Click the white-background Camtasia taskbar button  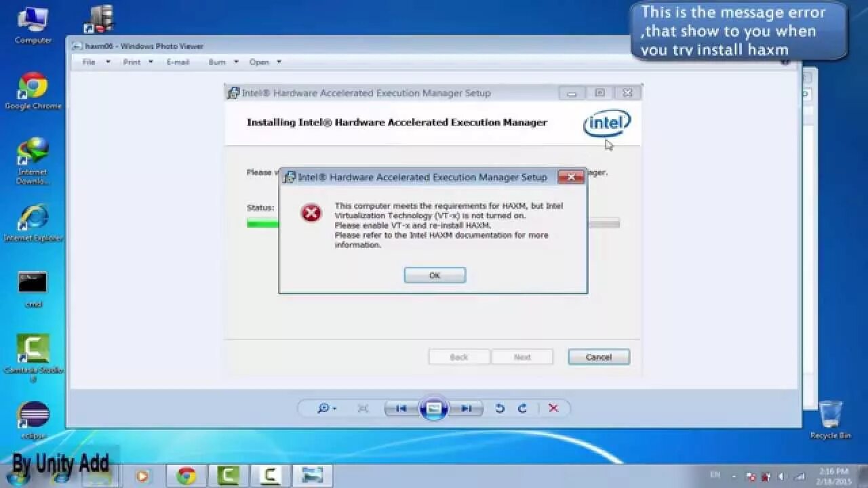tap(270, 476)
